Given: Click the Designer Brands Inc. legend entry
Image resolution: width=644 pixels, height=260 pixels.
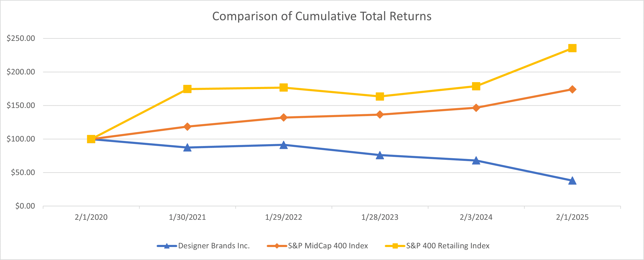Looking at the screenshot, I should 214,246.
